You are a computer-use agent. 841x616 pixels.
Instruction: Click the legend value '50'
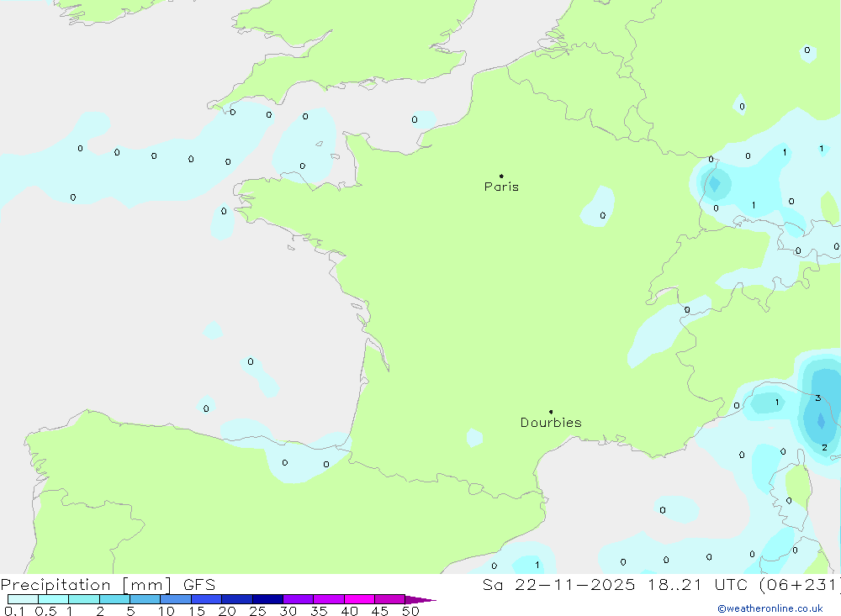click(411, 611)
